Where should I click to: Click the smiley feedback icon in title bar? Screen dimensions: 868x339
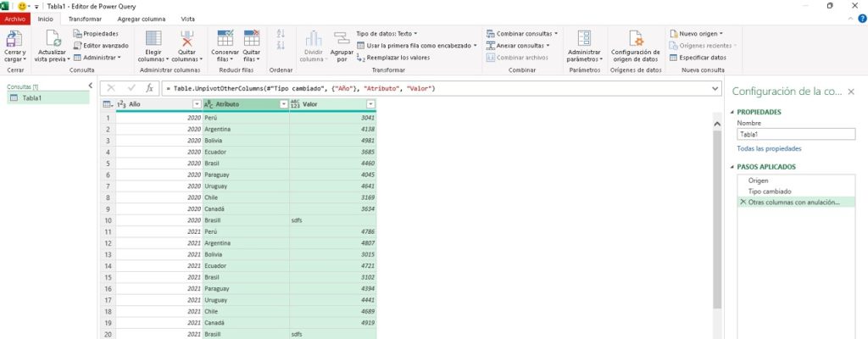coord(21,6)
